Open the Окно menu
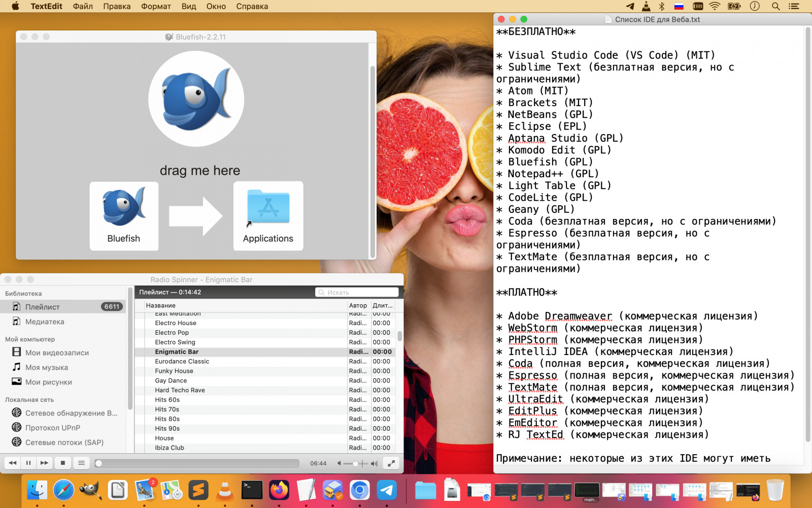This screenshot has width=812, height=508. (x=216, y=6)
